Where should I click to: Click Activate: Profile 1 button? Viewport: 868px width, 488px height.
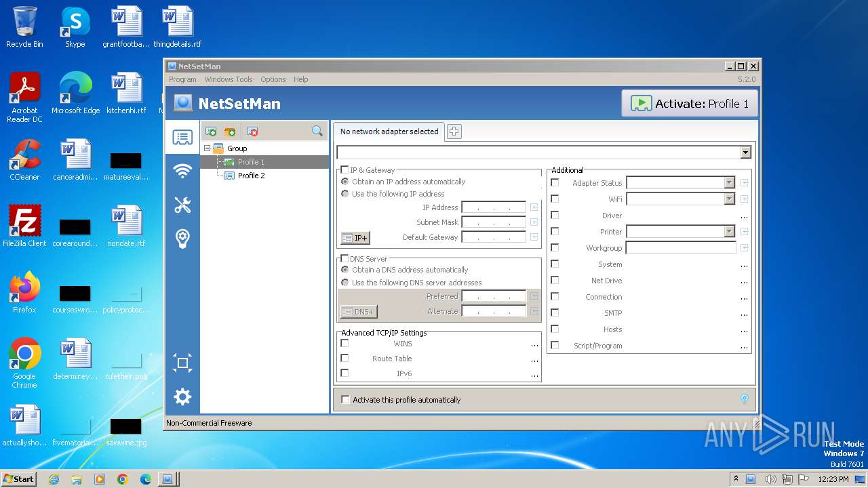(x=690, y=104)
